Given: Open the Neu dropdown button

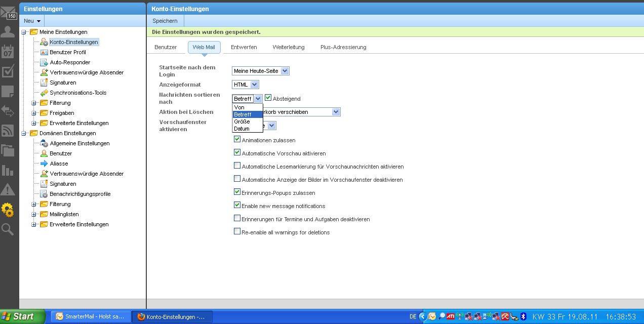Looking at the screenshot, I should (32, 21).
